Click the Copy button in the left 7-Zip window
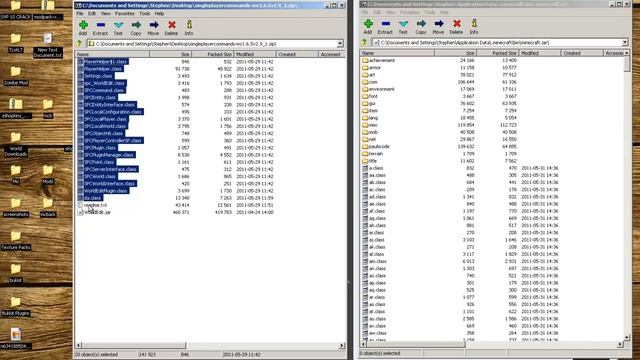This screenshot has width=640, height=360. (x=136, y=28)
